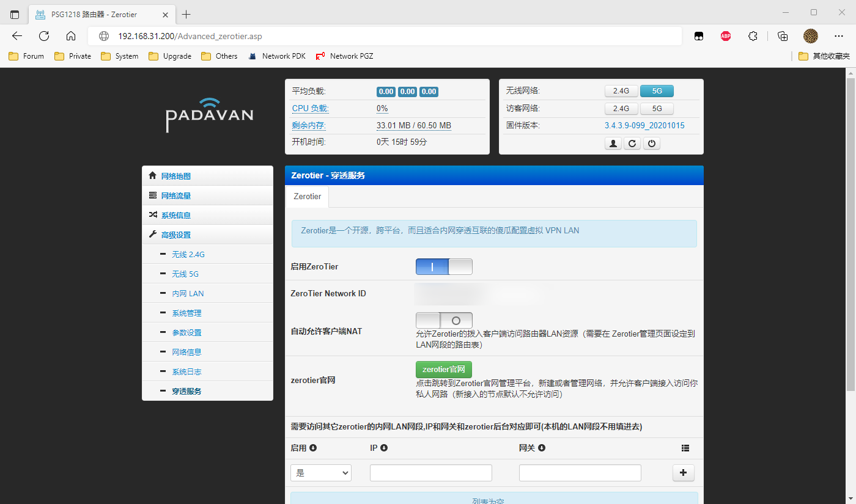Click the plus icon to add a route

click(683, 473)
